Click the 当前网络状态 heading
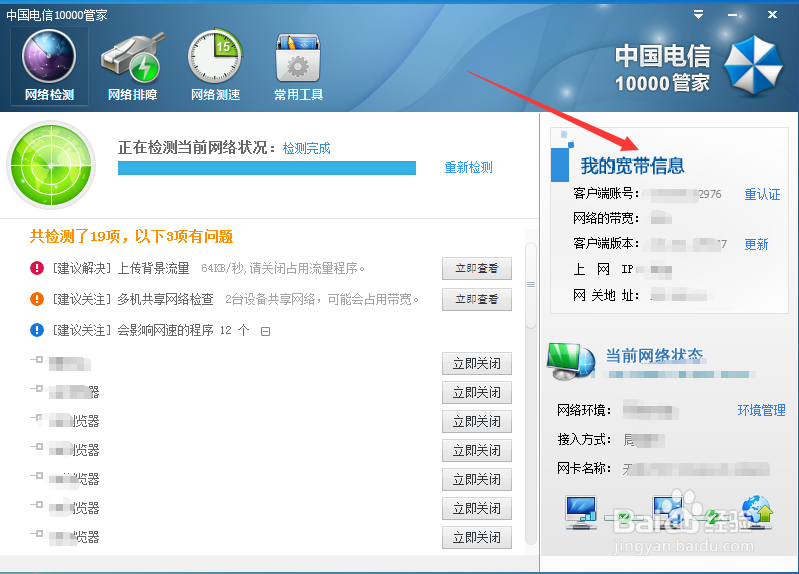 coord(654,355)
